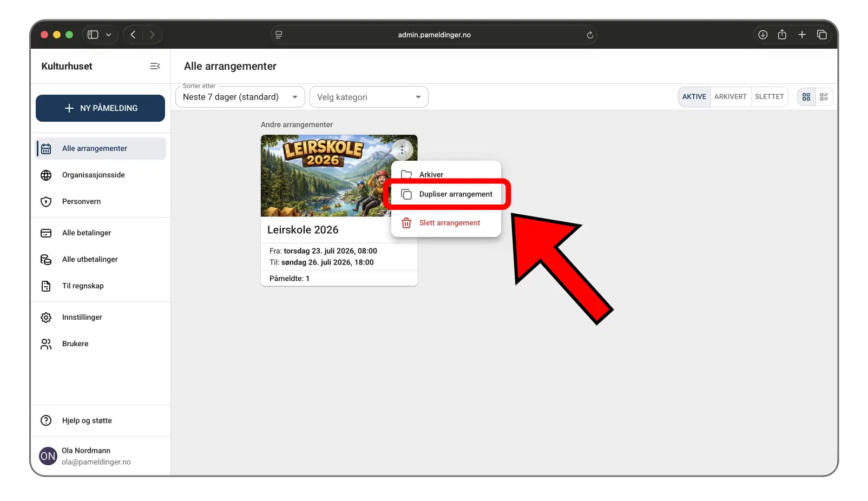This screenshot has width=868, height=501.
Task: Open Hjelp og støtte
Action: click(87, 420)
